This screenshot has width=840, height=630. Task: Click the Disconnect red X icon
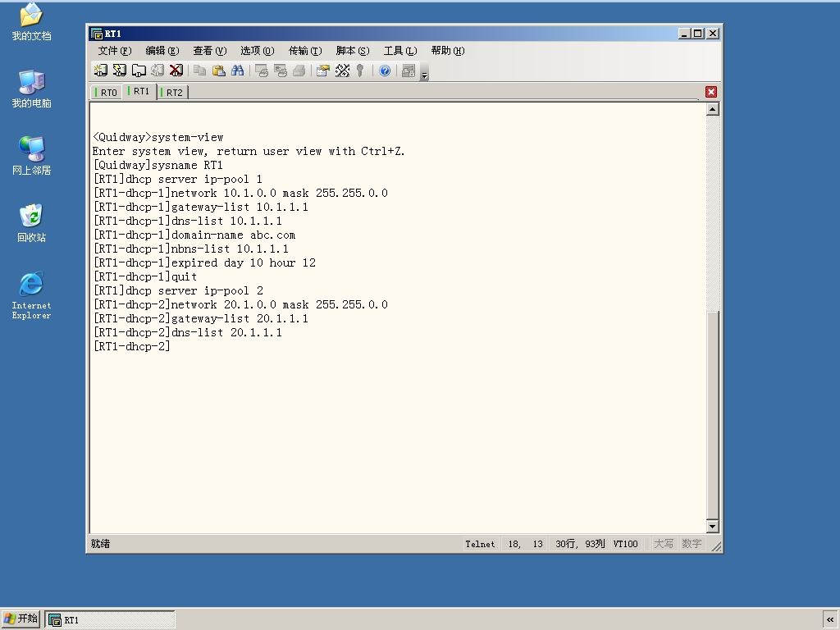[176, 71]
